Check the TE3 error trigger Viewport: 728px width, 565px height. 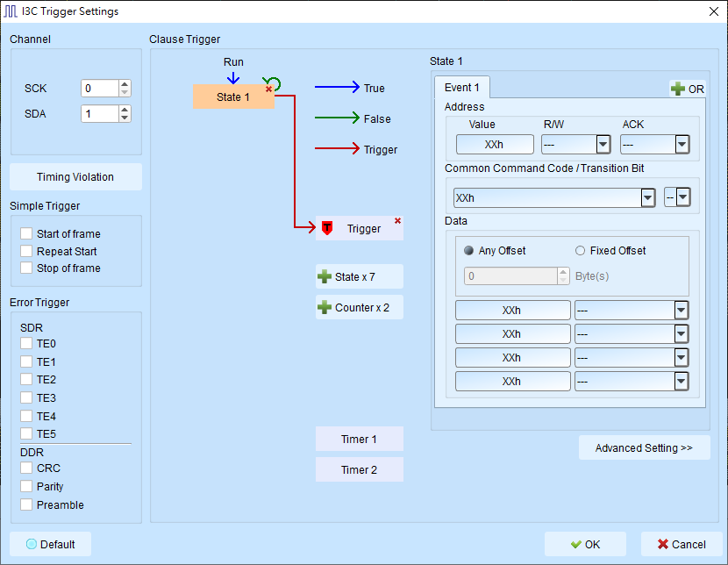[x=26, y=397]
